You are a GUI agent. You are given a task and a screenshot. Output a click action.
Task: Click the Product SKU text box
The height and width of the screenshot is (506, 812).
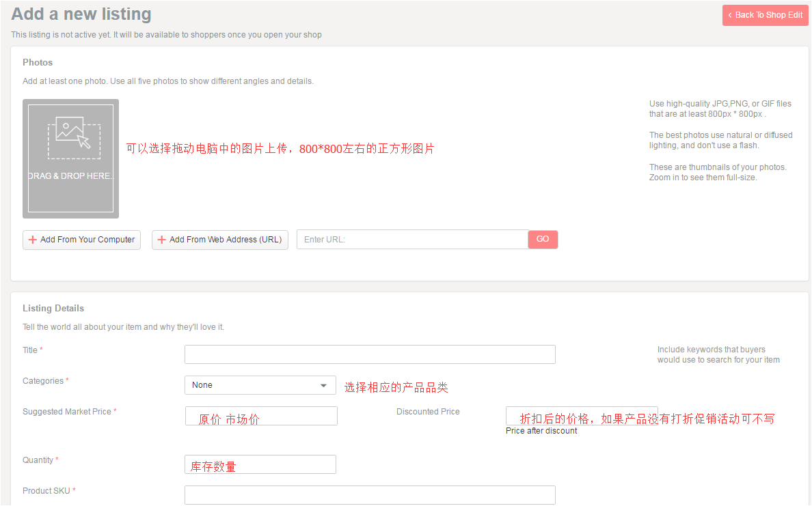pyautogui.click(x=370, y=495)
